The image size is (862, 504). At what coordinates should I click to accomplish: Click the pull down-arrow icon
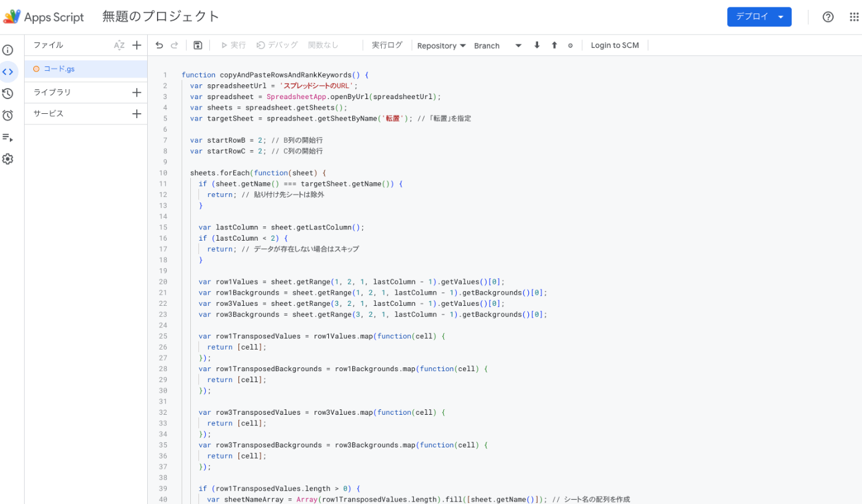pos(537,45)
